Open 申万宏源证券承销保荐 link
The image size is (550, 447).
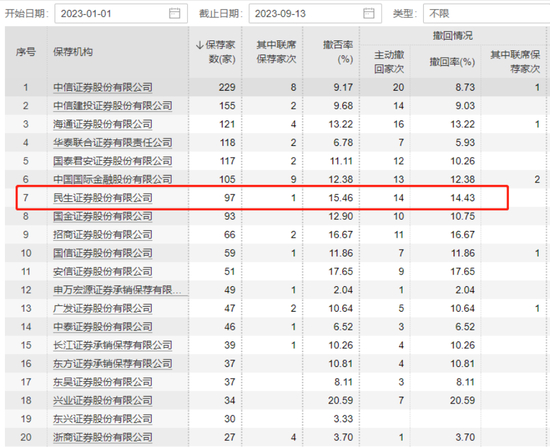(118, 290)
